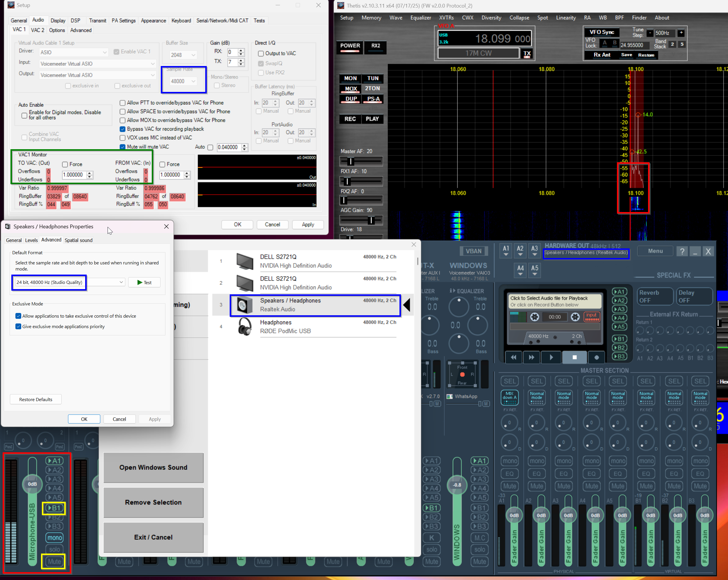Switch to the VAC 2 tab

point(38,30)
